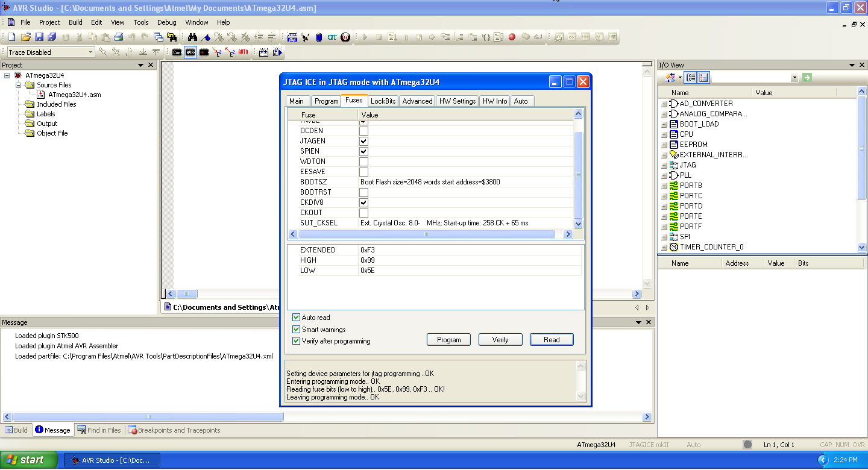Click the New File icon in toolbar

11,37
